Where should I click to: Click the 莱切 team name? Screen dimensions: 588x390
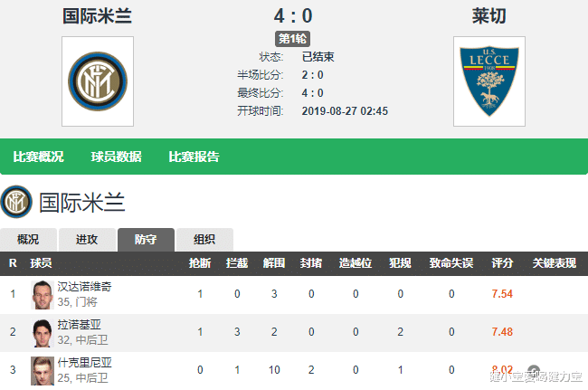(488, 15)
